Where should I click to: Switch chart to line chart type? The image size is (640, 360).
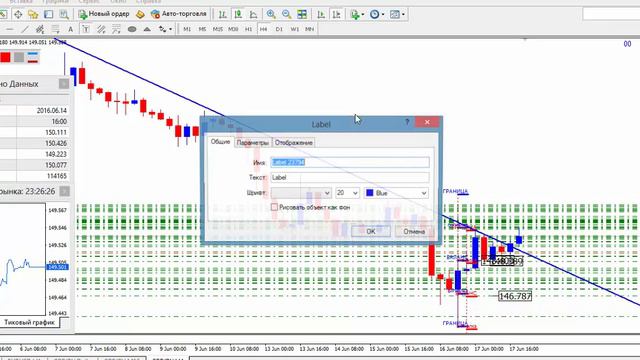(253, 14)
